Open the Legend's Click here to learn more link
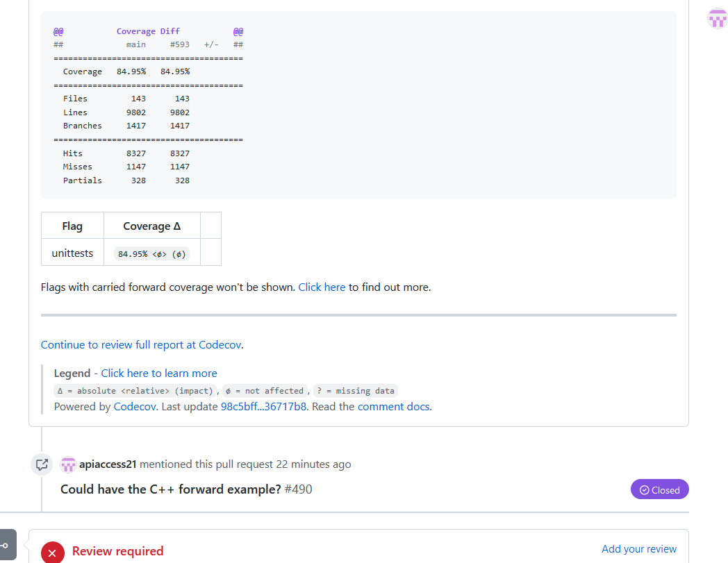The image size is (728, 563). [158, 373]
